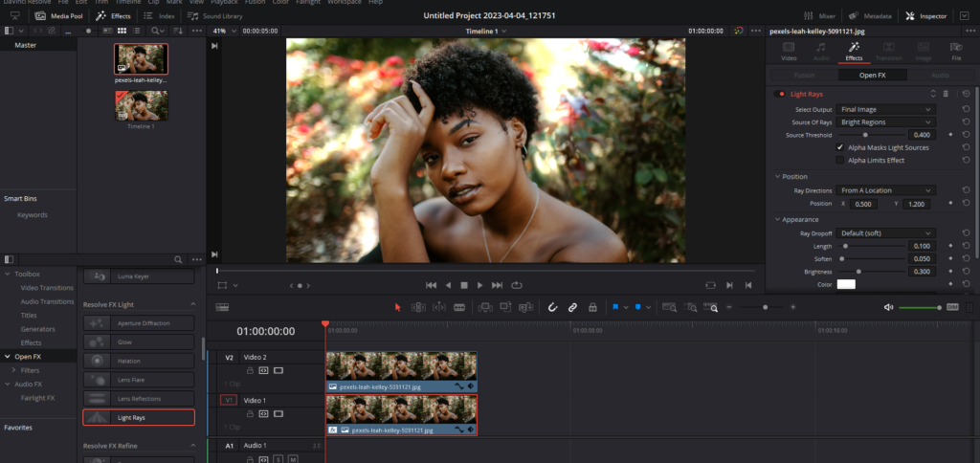Open the Source Of Rays dropdown
The image size is (980, 463).
point(885,121)
